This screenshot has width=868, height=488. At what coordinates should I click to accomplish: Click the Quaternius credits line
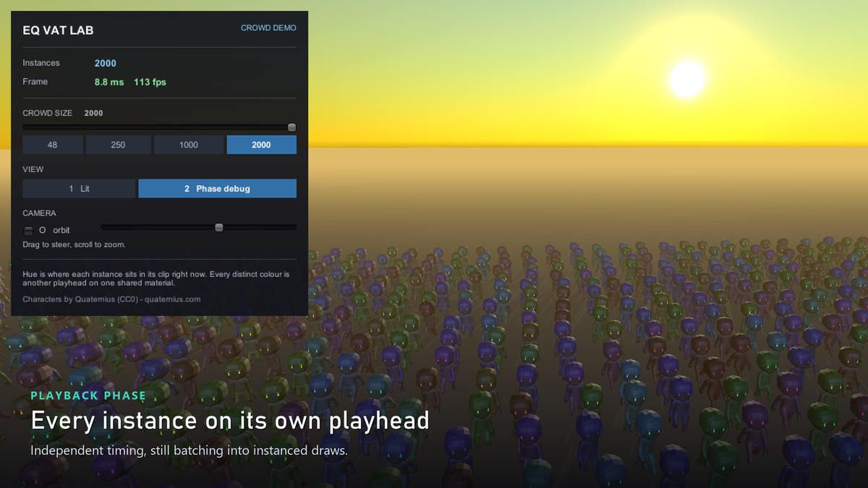(x=111, y=299)
